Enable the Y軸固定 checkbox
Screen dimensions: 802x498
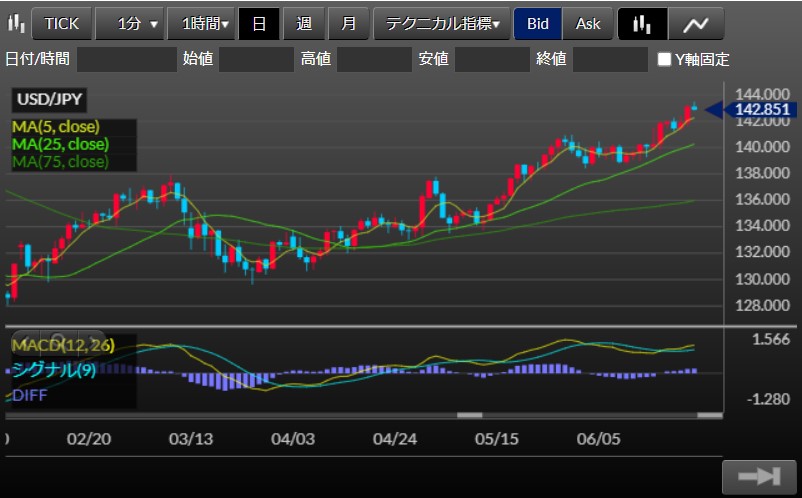point(664,59)
